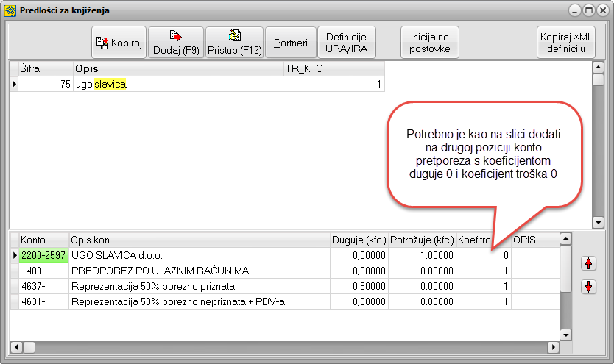Click Kopiraj XML definiciju button
The image size is (614, 364).
566,42
